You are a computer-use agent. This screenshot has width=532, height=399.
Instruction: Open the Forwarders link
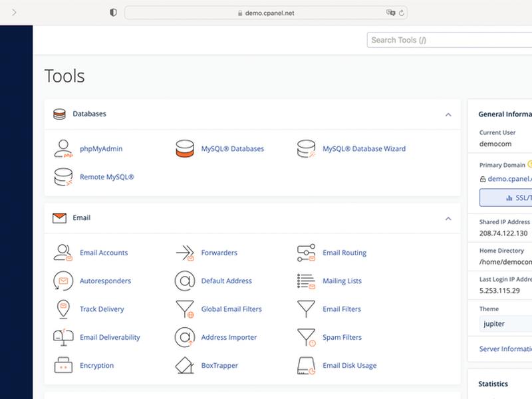coord(219,253)
